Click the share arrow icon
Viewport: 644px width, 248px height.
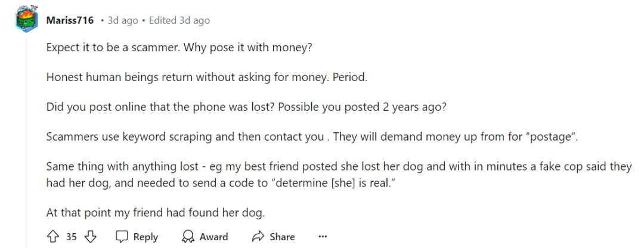click(258, 237)
